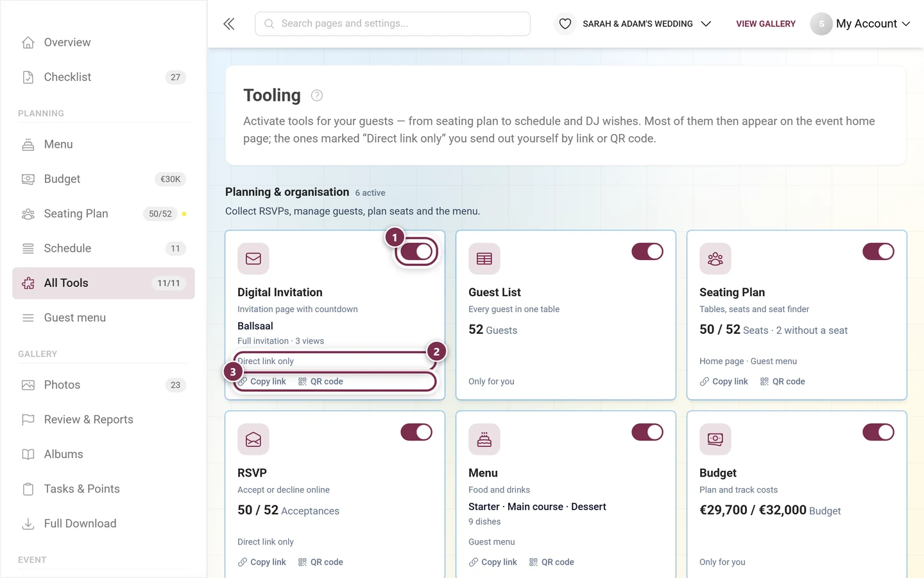Turn off the Budget tool switch
The image size is (924, 578).
click(x=878, y=432)
